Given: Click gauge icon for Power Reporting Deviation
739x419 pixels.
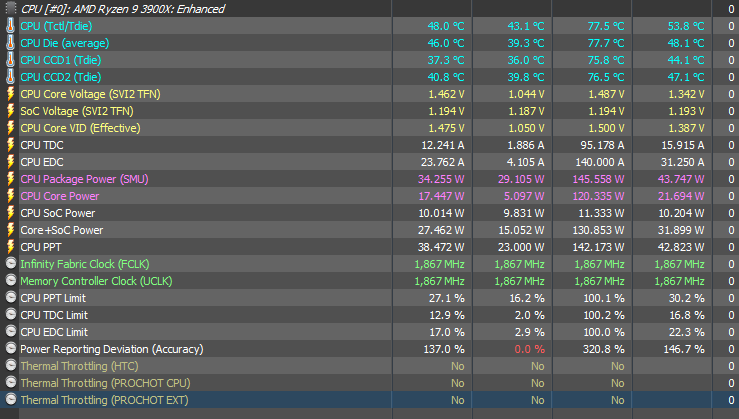Looking at the screenshot, I should pos(10,348).
